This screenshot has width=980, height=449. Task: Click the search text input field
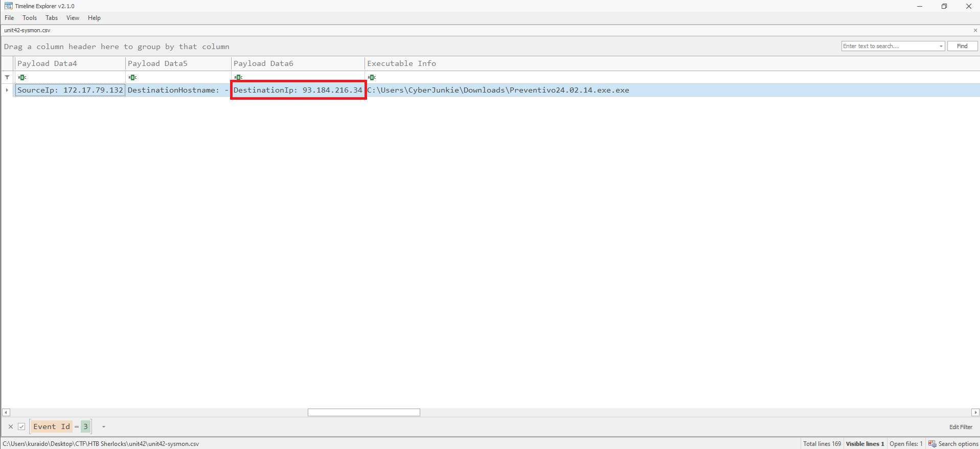pyautogui.click(x=890, y=46)
